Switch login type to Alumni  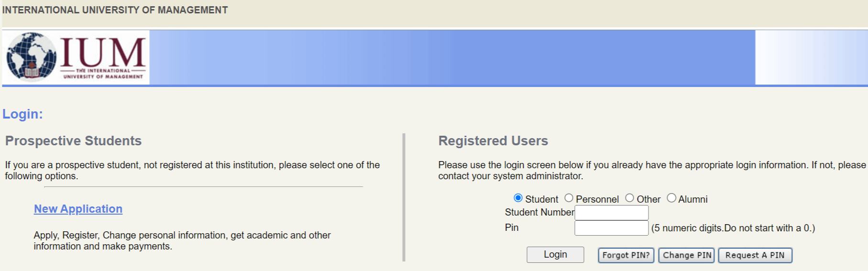pos(671,198)
